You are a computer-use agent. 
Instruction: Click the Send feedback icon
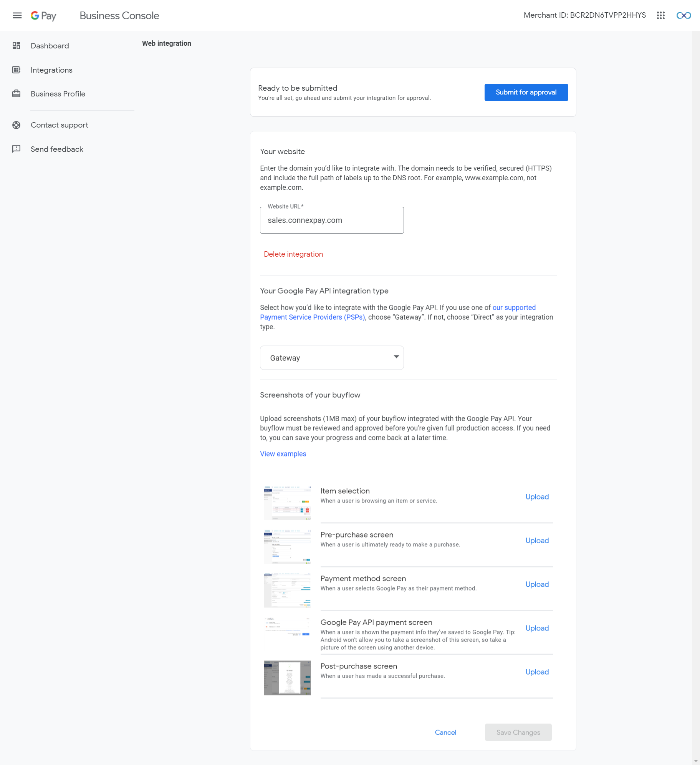coord(16,149)
